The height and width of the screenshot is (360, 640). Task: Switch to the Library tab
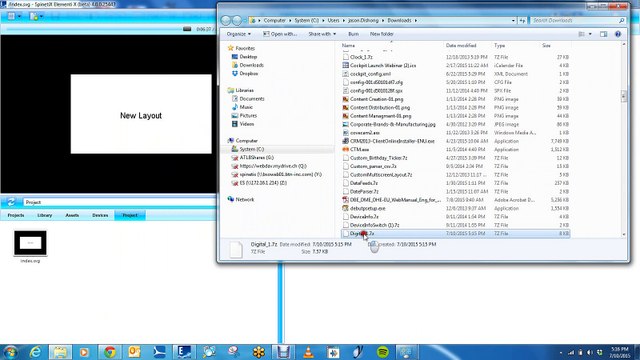[44, 215]
